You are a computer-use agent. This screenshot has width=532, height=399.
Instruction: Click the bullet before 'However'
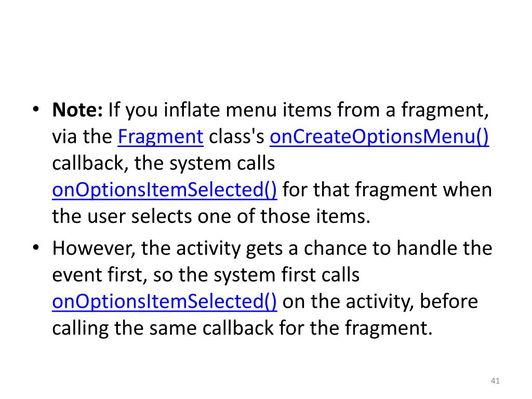[x=36, y=248]
